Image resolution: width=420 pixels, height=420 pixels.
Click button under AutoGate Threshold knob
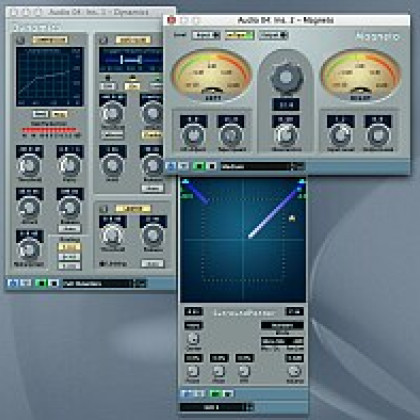coord(112,135)
